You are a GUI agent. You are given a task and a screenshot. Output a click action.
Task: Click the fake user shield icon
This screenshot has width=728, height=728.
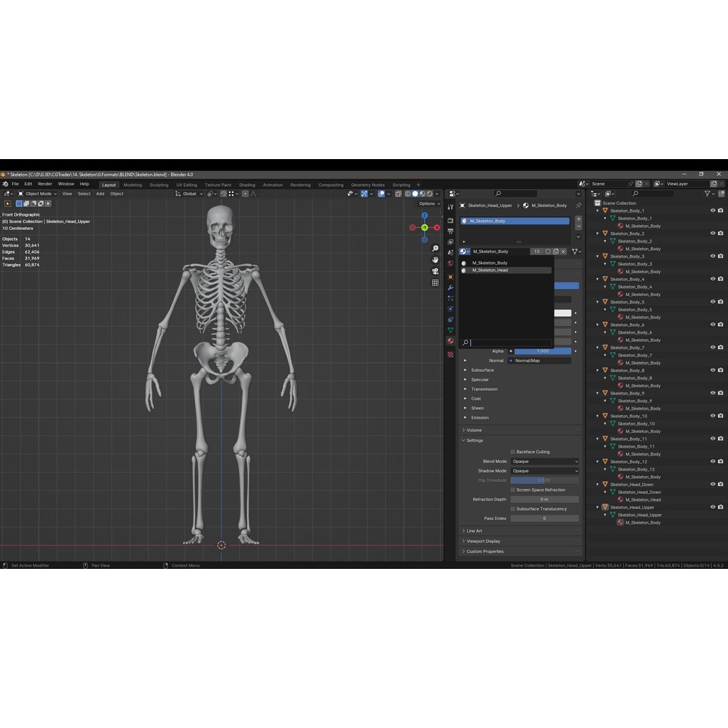click(x=548, y=251)
